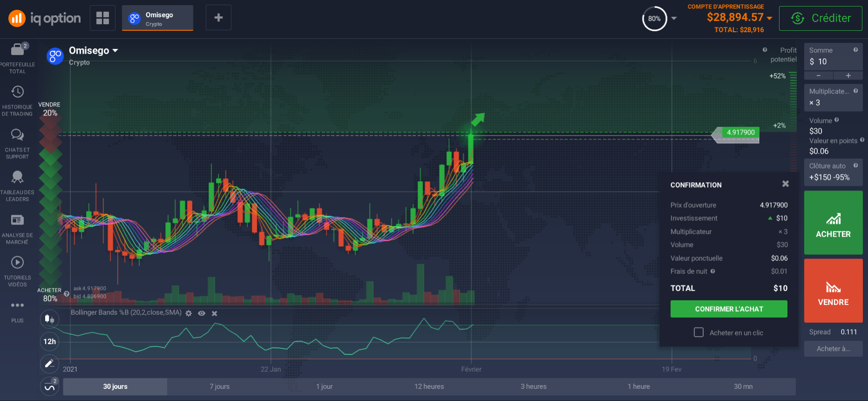Open the Multiplicateur ×3 selector
The width and height of the screenshot is (868, 401).
(x=833, y=97)
